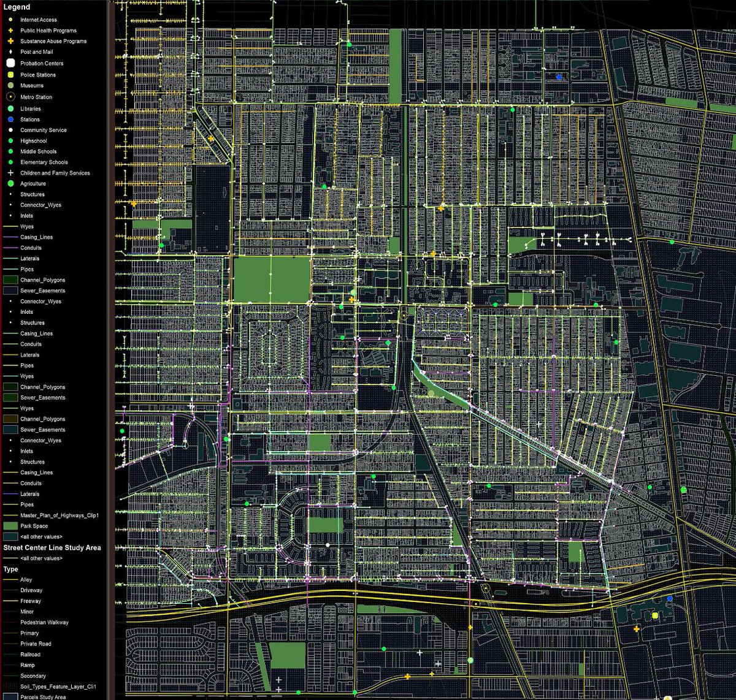Select the blue Laterals line symbol
The width and height of the screenshot is (736, 700).
[10, 494]
